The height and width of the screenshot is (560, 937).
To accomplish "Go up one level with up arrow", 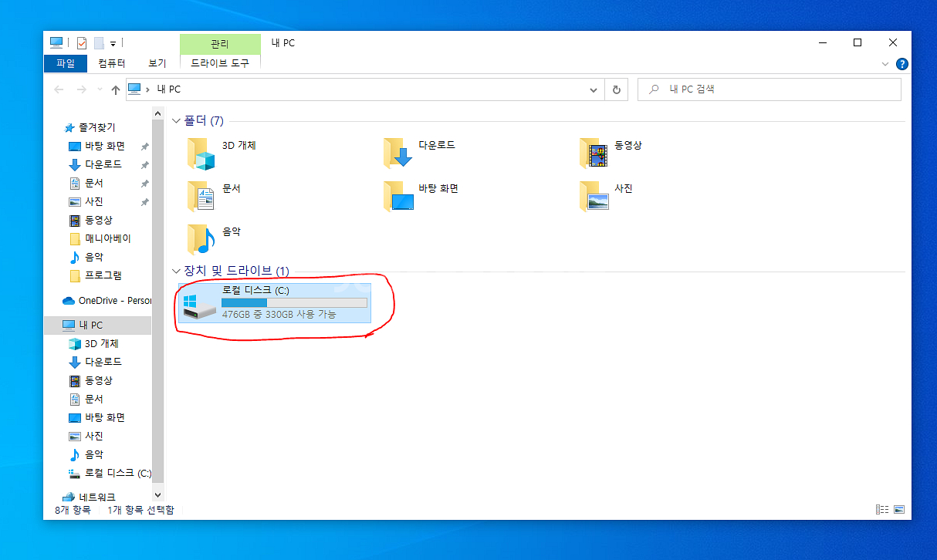I will pyautogui.click(x=116, y=89).
